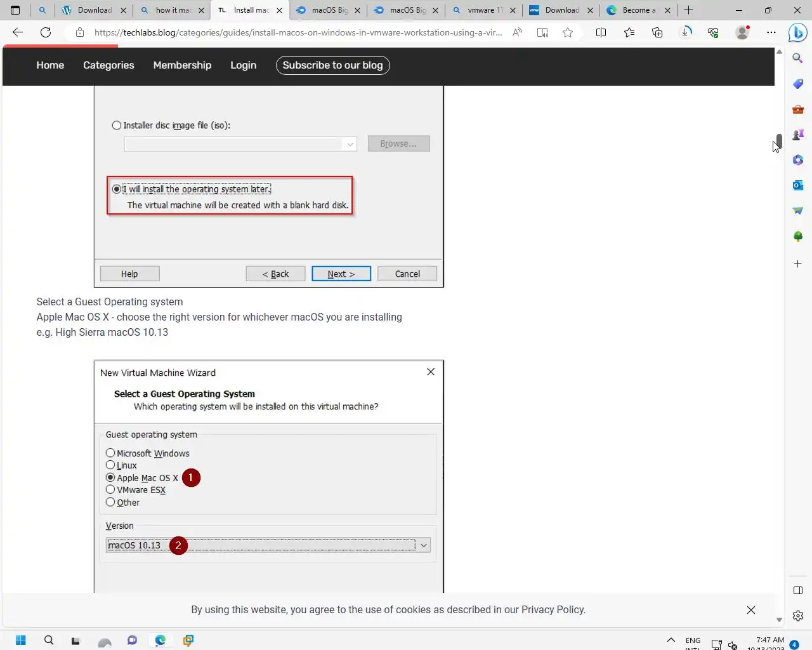Click Cancel in the wizard
812x650 pixels.
click(407, 274)
